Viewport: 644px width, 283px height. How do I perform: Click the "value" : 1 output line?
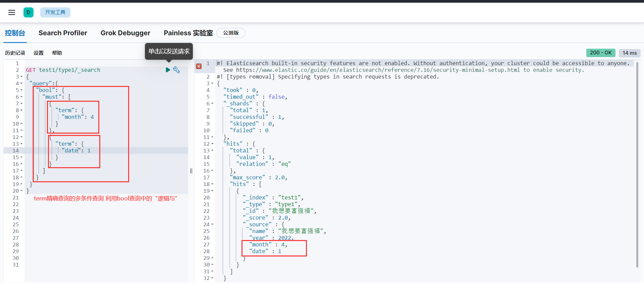pyautogui.click(x=255, y=157)
